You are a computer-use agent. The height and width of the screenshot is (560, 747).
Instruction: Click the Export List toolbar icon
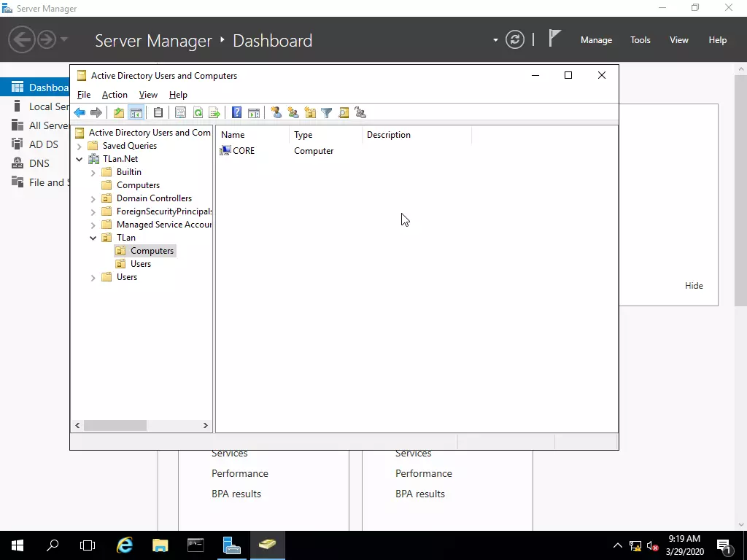click(x=214, y=113)
